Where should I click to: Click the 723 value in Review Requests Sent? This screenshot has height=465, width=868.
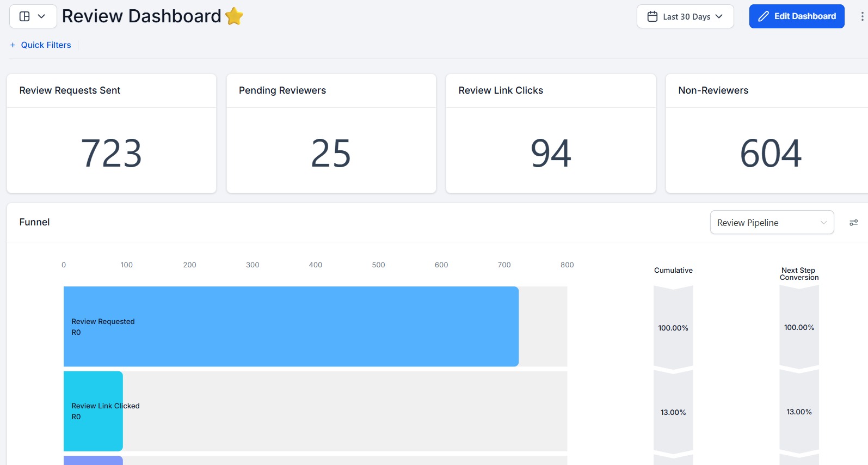(x=112, y=153)
